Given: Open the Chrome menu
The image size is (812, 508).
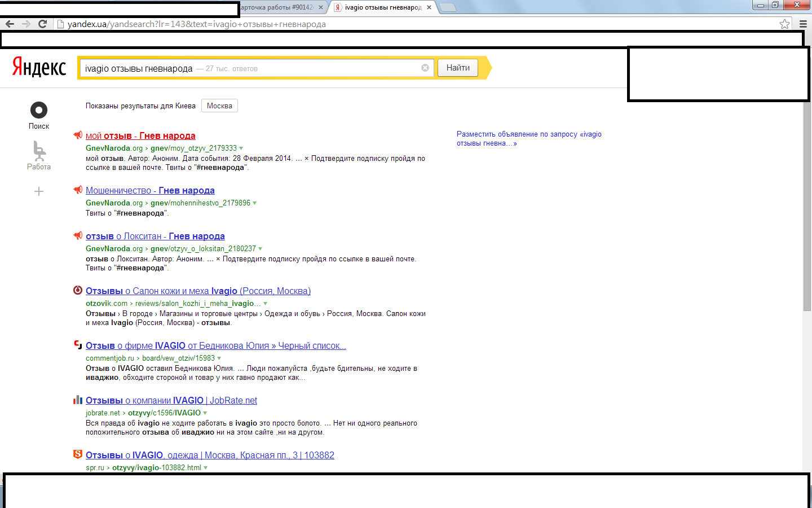Looking at the screenshot, I should tap(803, 24).
